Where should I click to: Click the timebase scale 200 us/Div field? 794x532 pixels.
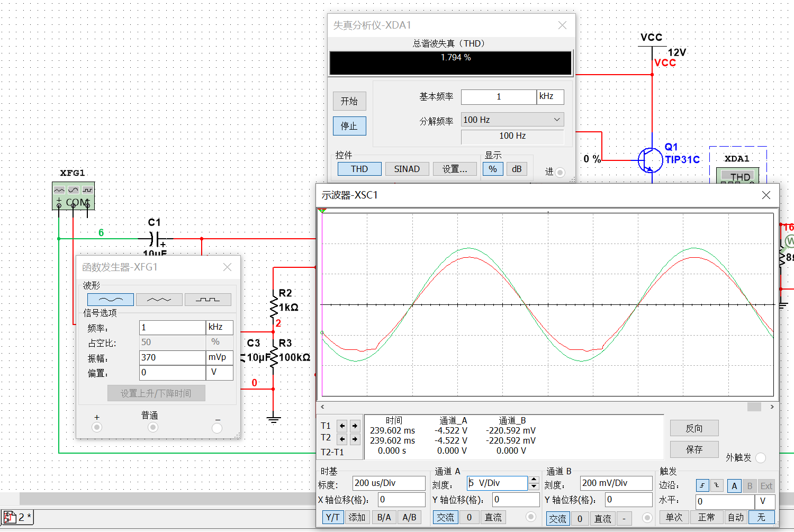[x=389, y=483]
